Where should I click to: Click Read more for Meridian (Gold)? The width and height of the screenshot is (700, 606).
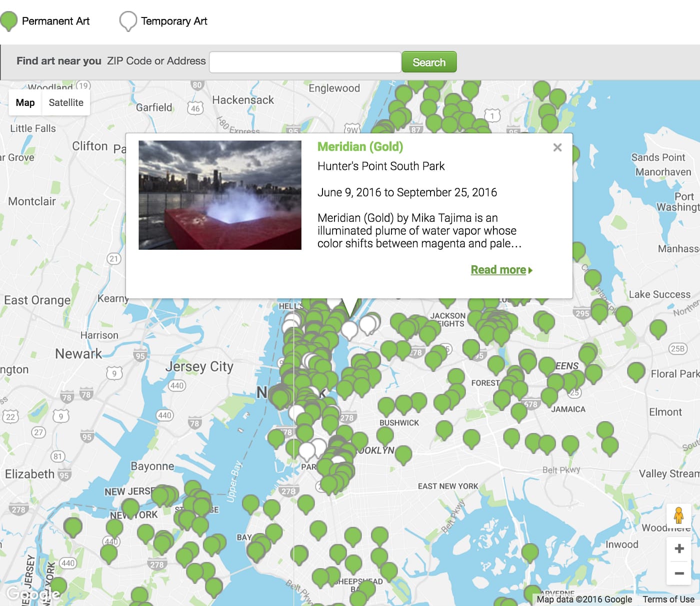pos(498,269)
